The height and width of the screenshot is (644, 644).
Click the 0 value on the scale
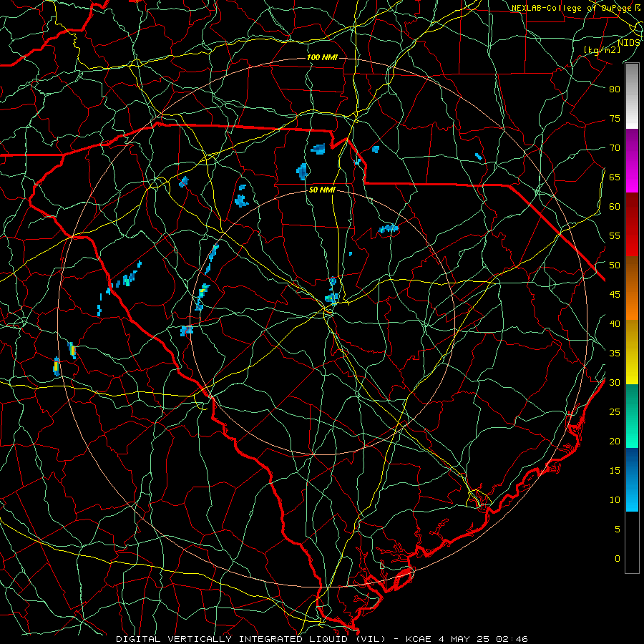(618, 559)
